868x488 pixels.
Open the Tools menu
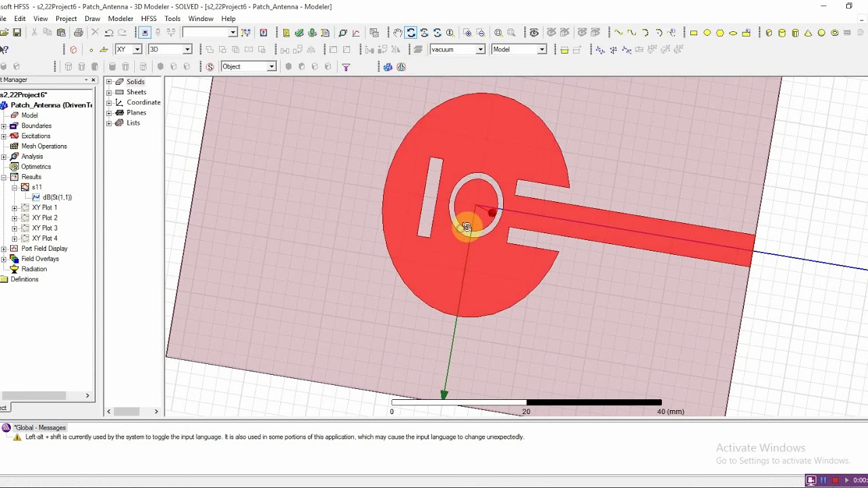tap(173, 19)
